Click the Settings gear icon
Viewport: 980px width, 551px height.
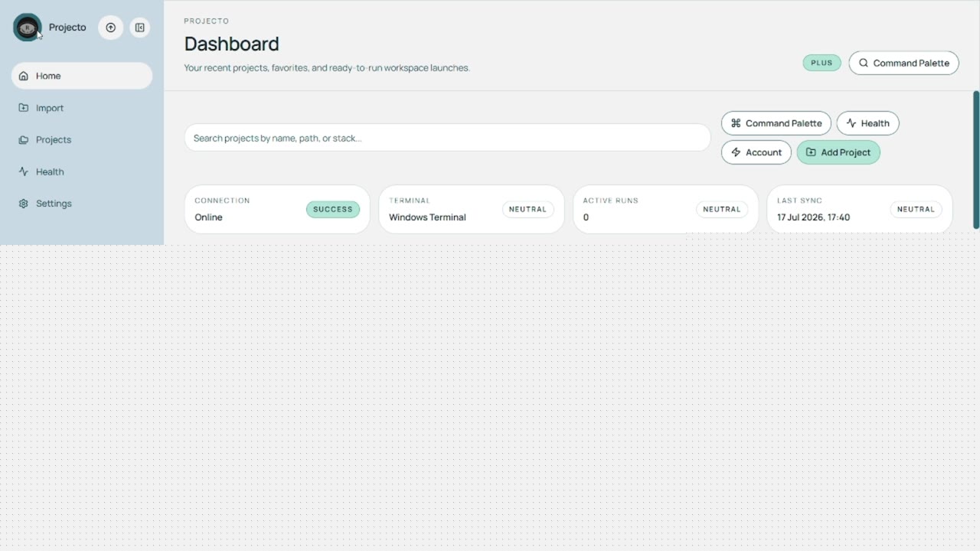point(24,204)
